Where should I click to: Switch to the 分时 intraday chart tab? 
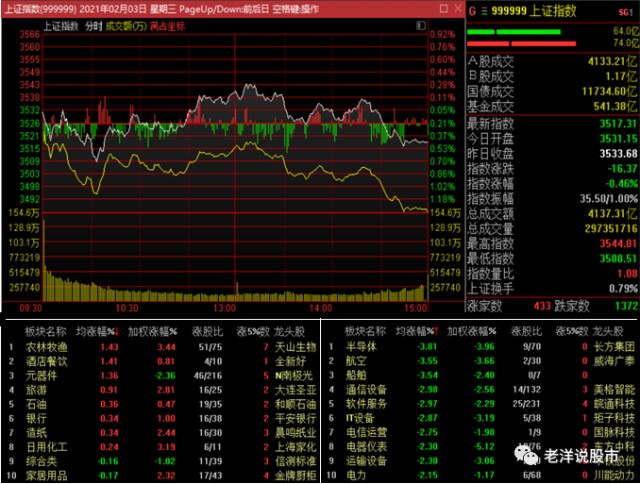point(93,23)
